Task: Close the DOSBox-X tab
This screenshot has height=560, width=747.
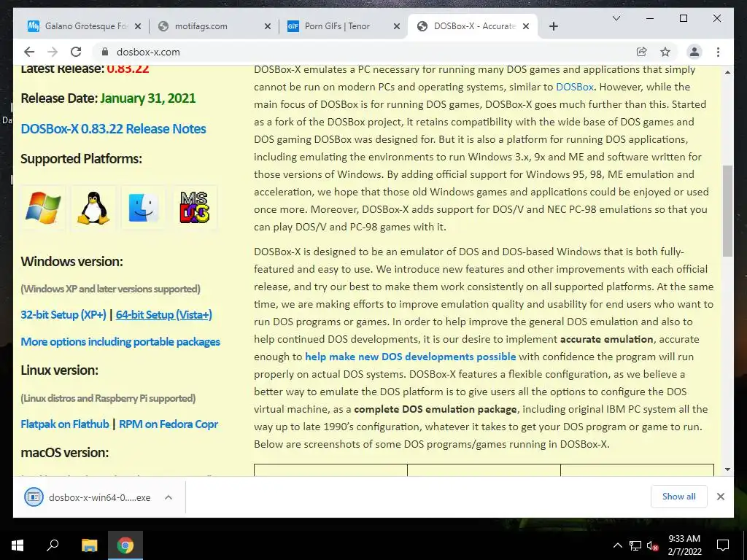Action: [526, 26]
